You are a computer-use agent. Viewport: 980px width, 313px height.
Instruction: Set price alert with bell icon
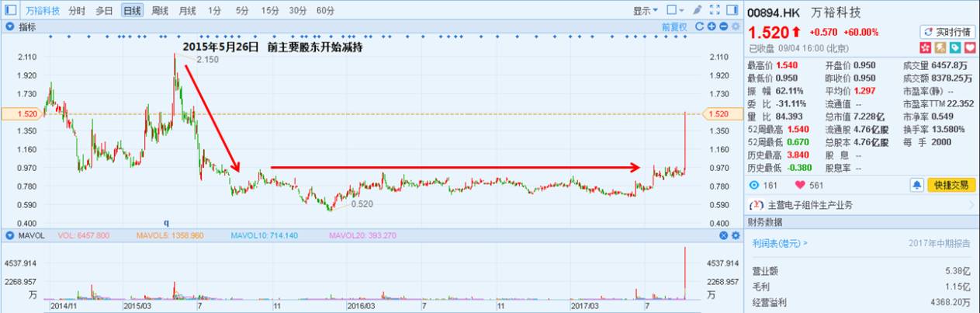pyautogui.click(x=917, y=185)
